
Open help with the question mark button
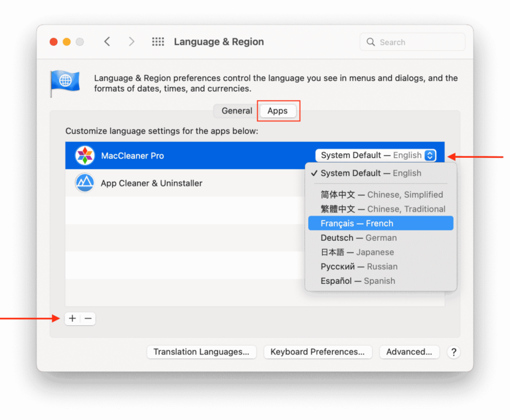(454, 352)
